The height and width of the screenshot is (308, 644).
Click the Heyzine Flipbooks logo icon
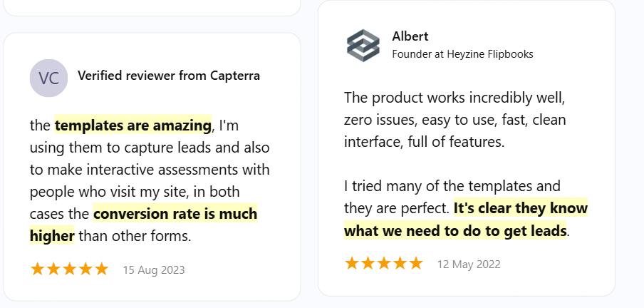(x=363, y=45)
